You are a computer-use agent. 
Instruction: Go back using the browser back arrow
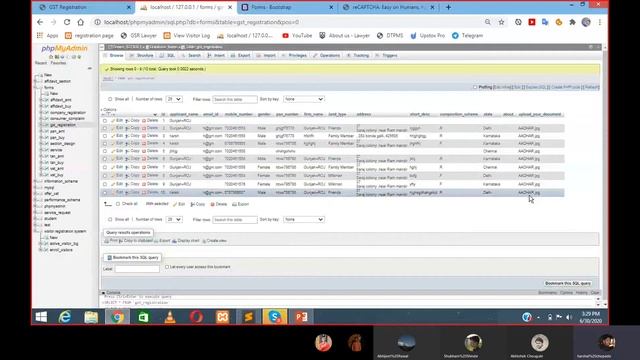(40, 22)
